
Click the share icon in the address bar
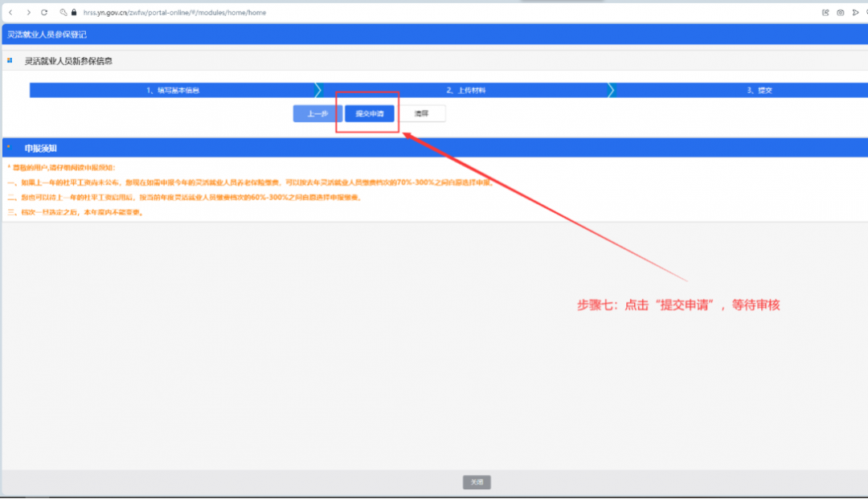pos(825,13)
